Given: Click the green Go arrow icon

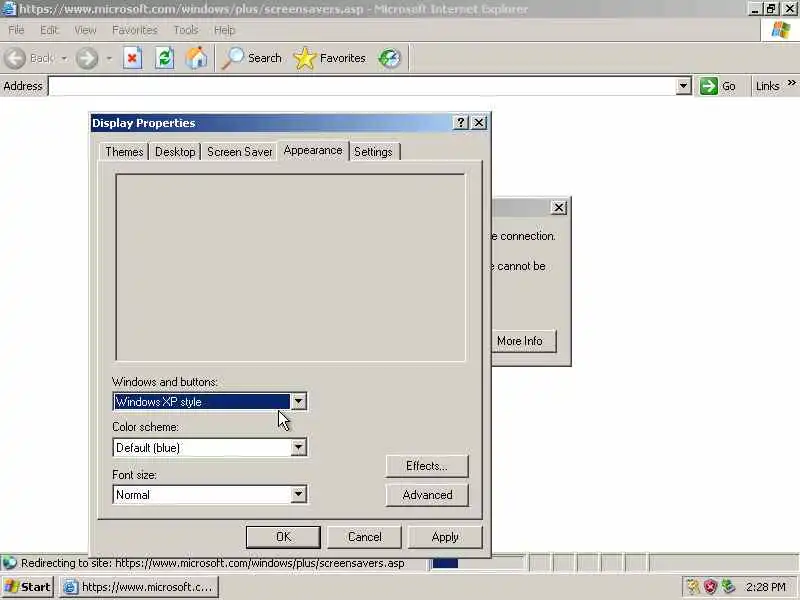Looking at the screenshot, I should click(x=708, y=86).
